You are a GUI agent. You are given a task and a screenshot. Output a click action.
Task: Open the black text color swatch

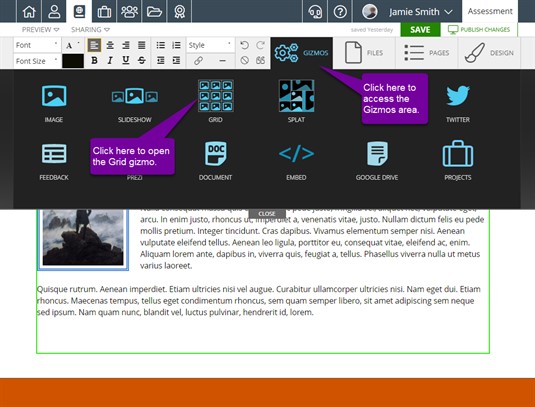point(73,61)
